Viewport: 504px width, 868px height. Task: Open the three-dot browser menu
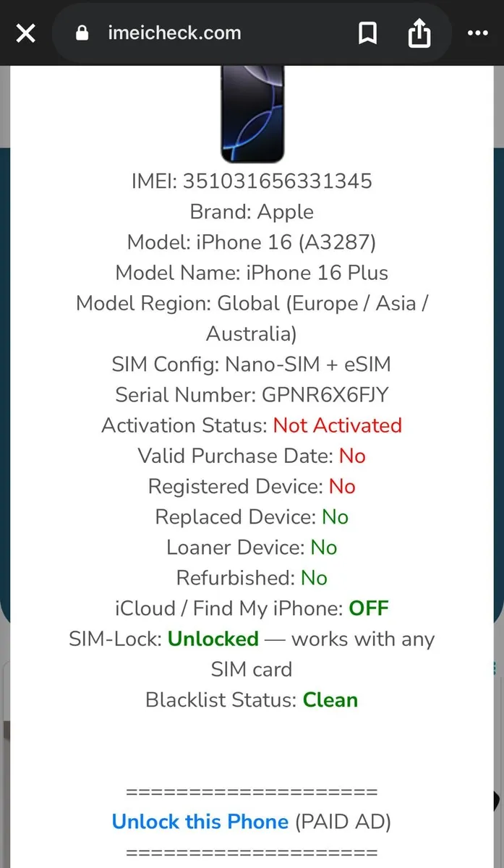(x=477, y=33)
